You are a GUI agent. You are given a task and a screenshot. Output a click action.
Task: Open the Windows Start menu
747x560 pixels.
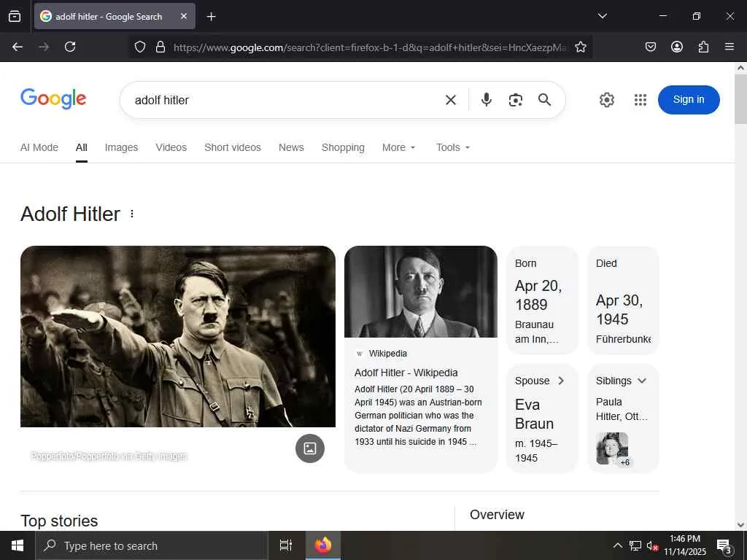[x=18, y=545]
